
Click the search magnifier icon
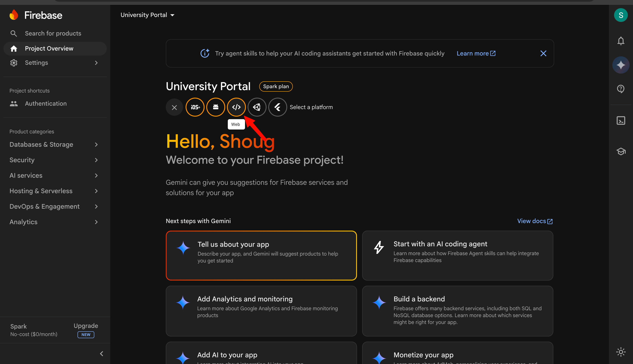click(14, 34)
